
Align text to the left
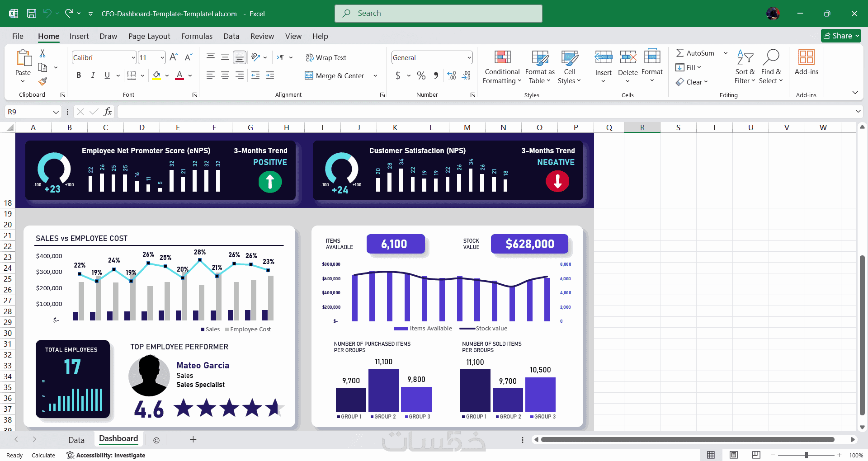pos(211,75)
